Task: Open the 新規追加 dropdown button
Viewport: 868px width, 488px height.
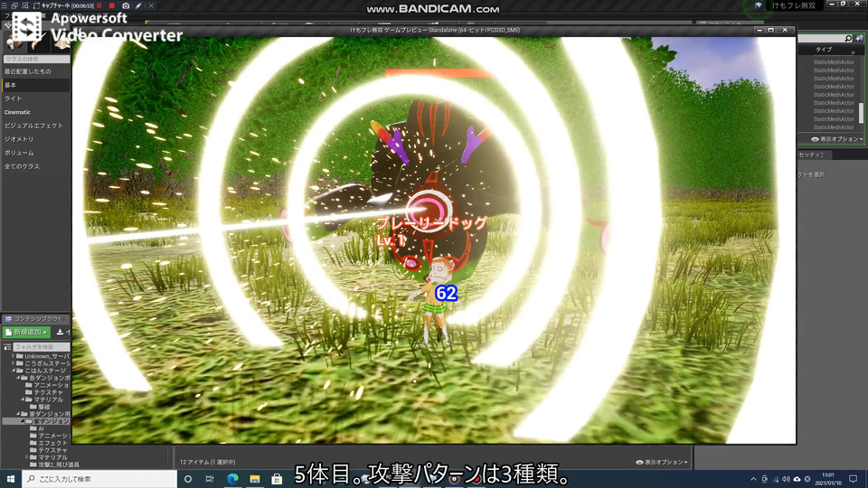Action: pos(26,332)
